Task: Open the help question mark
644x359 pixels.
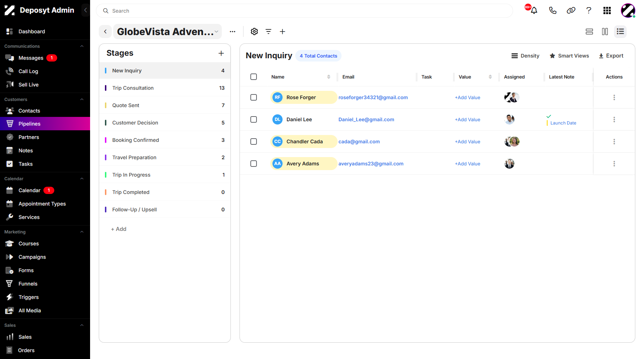Action: point(589,10)
